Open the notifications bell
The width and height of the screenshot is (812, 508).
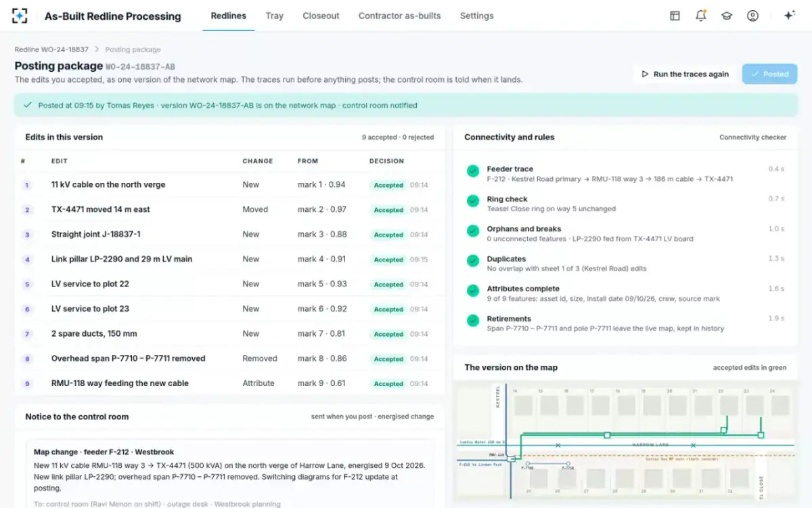click(700, 16)
